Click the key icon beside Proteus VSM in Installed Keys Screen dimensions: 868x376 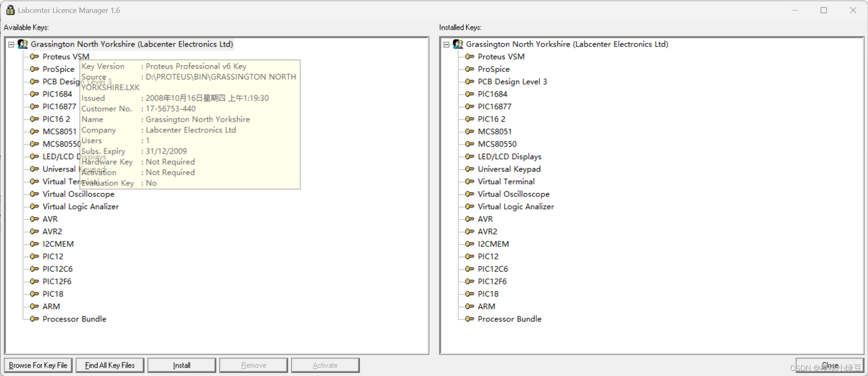pyautogui.click(x=470, y=57)
